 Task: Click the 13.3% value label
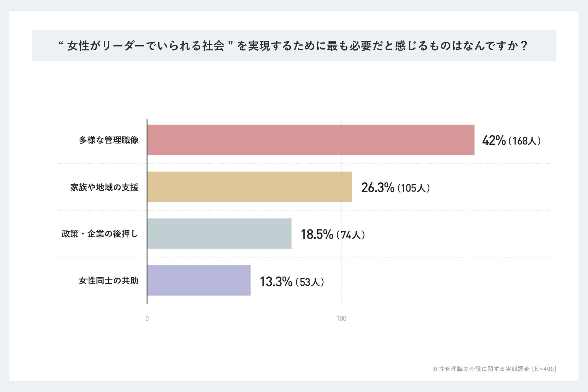tap(276, 282)
